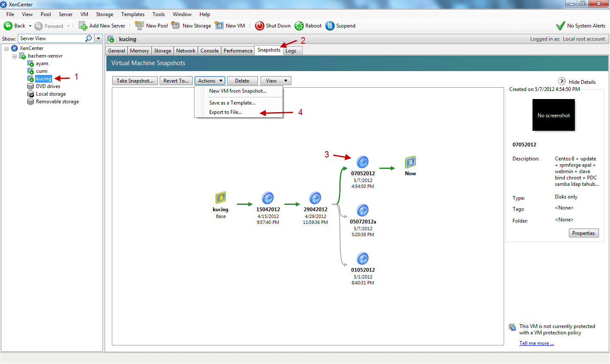The image size is (610, 364).
Task: Click the Now state icon
Action: 410,162
